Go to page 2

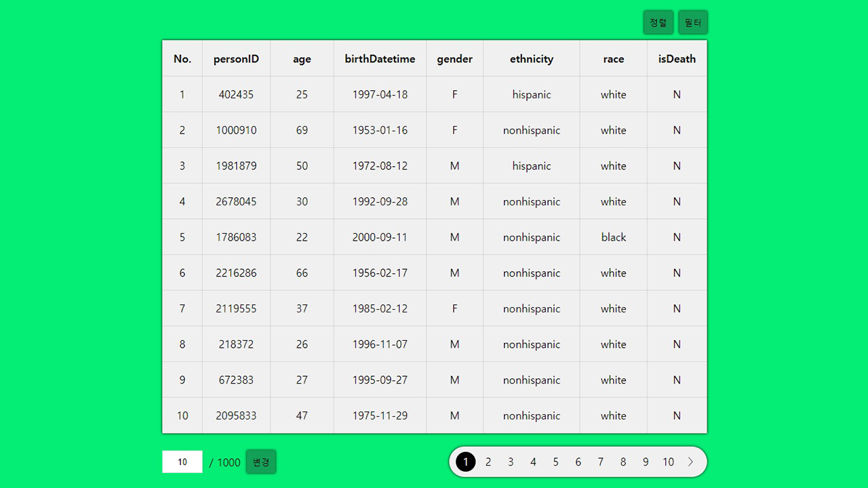pyautogui.click(x=488, y=462)
